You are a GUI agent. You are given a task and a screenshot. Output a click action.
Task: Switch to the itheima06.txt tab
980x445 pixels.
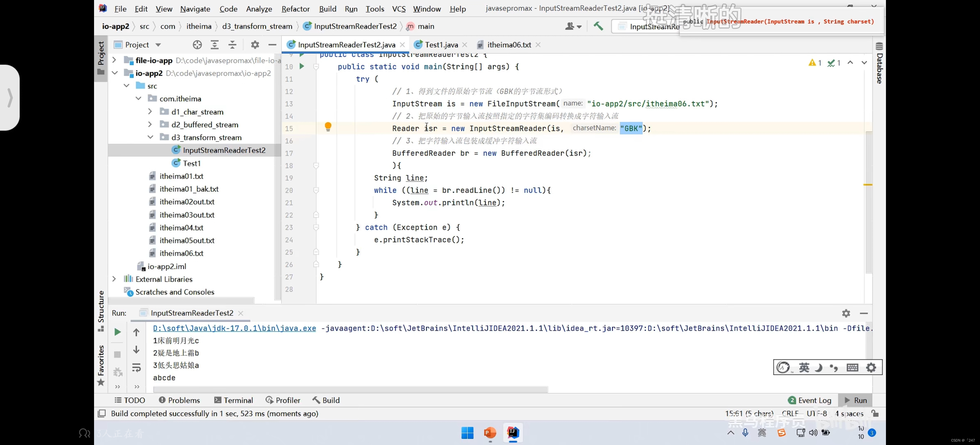click(509, 44)
